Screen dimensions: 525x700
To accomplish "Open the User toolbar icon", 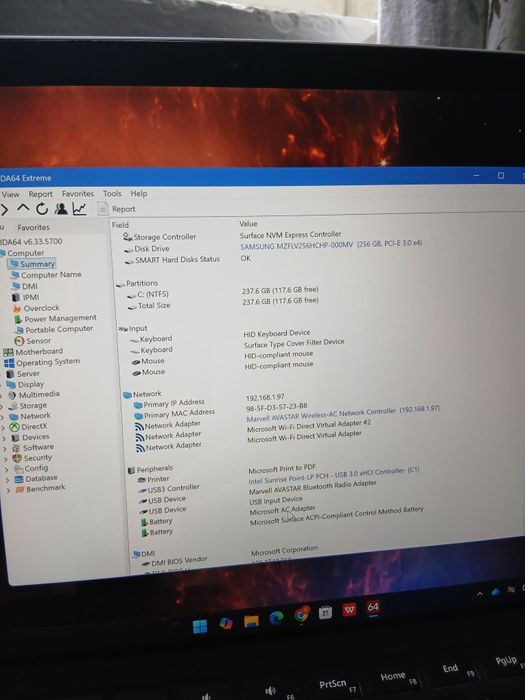I will click(61, 208).
